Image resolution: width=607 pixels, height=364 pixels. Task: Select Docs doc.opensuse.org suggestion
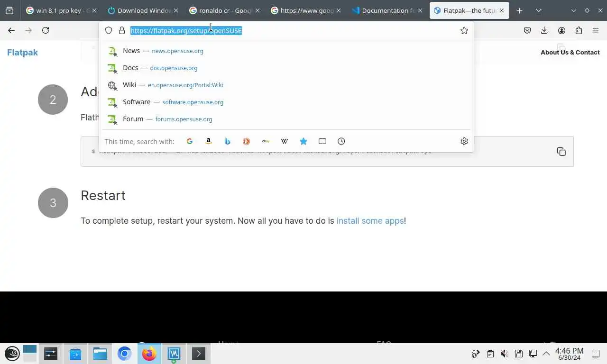click(286, 68)
